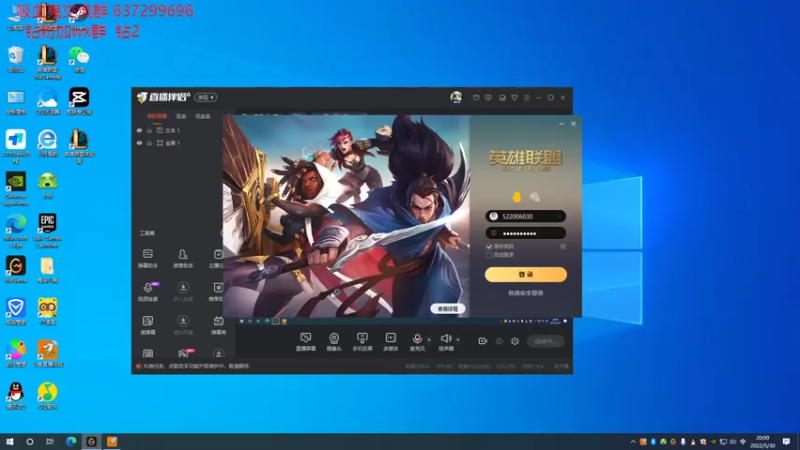This screenshot has width=800, height=450.
Task: Add 多媒体 multimedia source
Action: coord(390,342)
